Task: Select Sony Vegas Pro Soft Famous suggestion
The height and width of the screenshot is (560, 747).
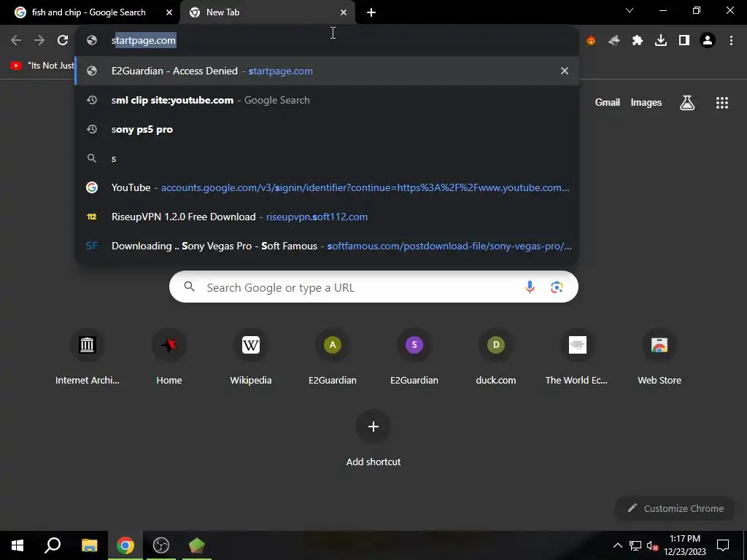Action: pyautogui.click(x=327, y=246)
